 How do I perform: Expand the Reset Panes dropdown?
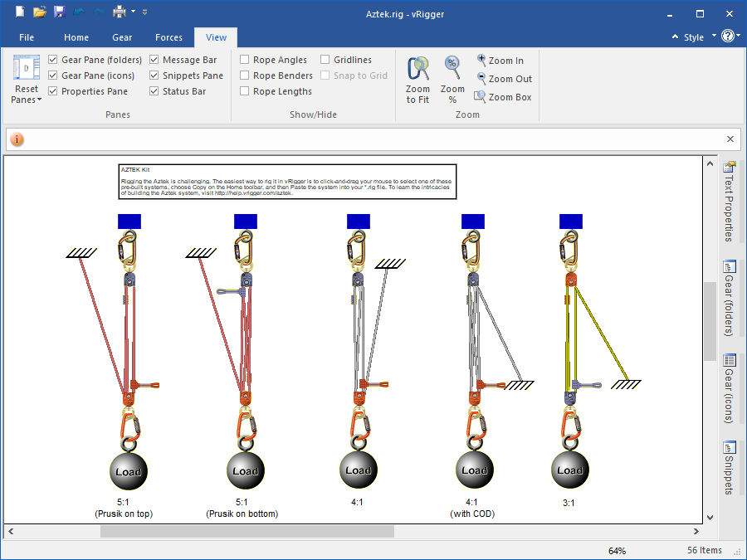pyautogui.click(x=27, y=100)
